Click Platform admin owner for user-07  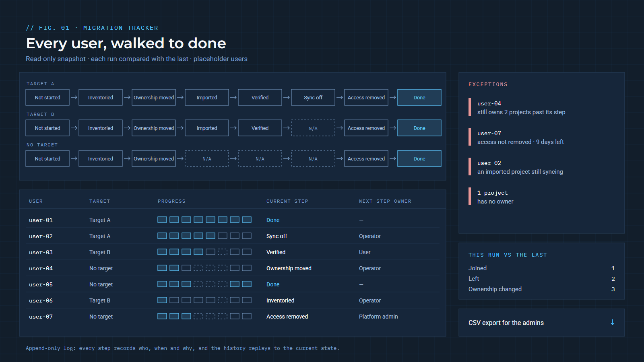click(378, 317)
